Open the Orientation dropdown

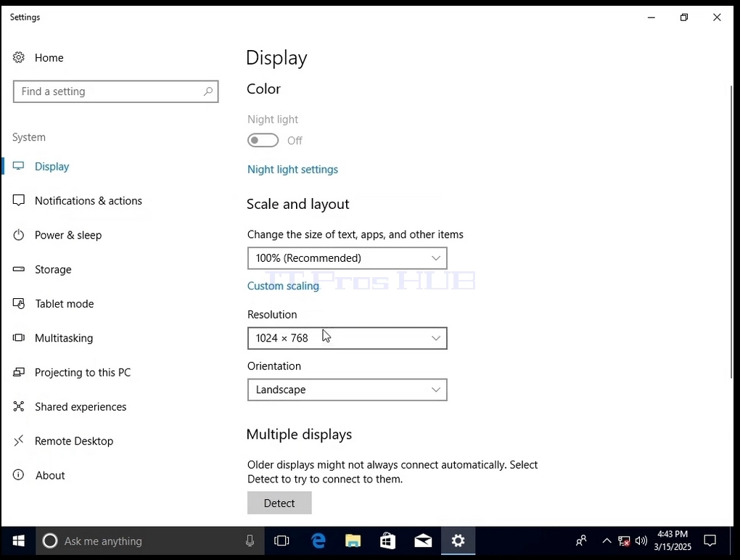[347, 390]
